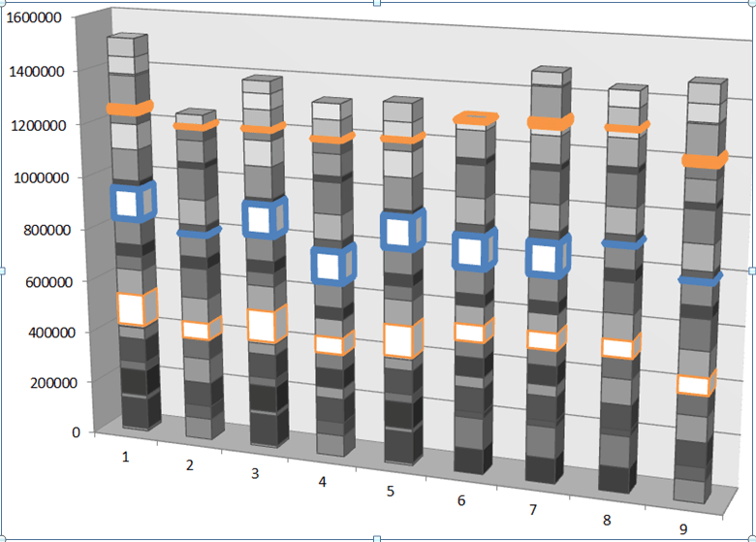Click the top-center chart resize handle
756x542 pixels.
378,3
